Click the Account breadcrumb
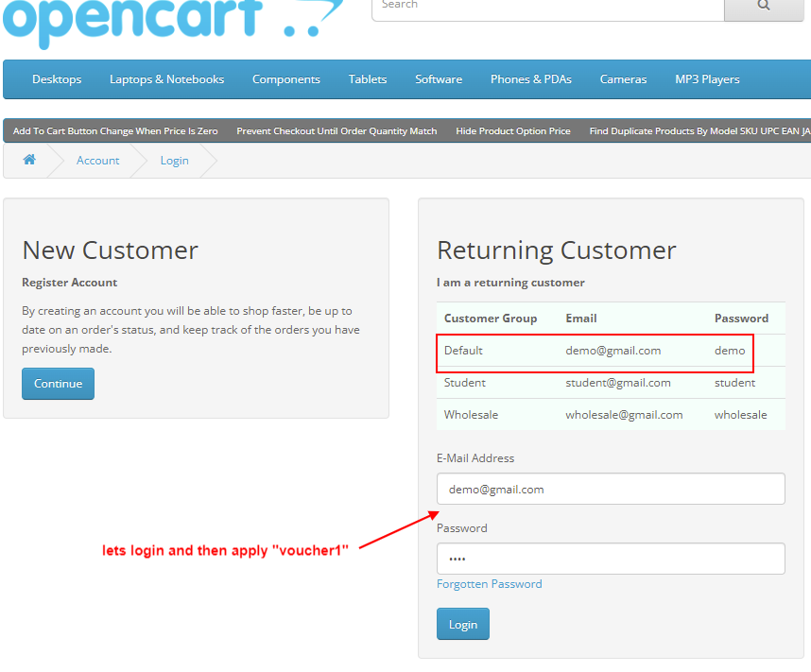811x672 pixels. click(97, 161)
